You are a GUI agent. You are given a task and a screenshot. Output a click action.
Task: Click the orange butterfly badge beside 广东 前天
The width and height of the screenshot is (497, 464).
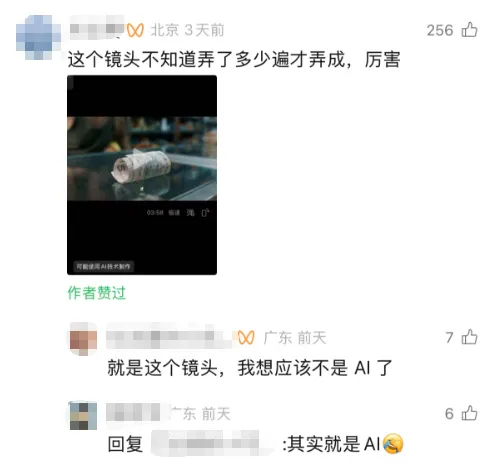coord(246,338)
